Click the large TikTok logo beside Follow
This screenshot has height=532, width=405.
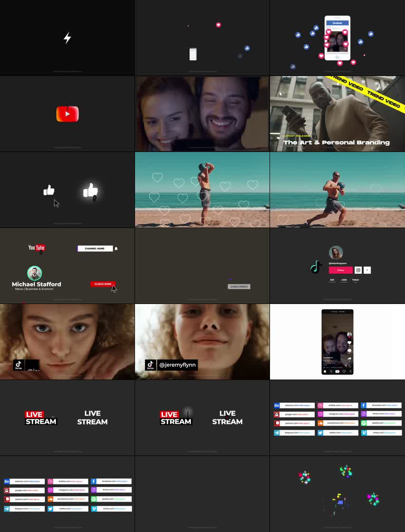[x=317, y=266]
